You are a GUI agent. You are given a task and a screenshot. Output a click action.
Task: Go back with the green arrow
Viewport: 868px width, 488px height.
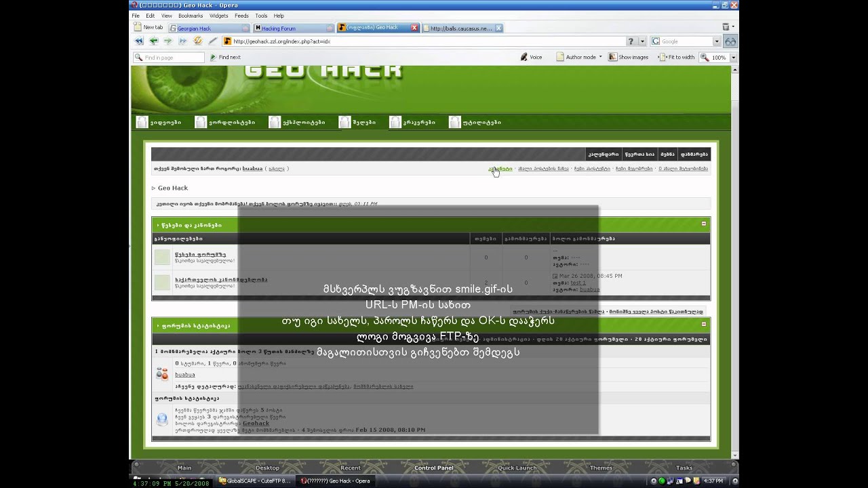[x=154, y=41]
